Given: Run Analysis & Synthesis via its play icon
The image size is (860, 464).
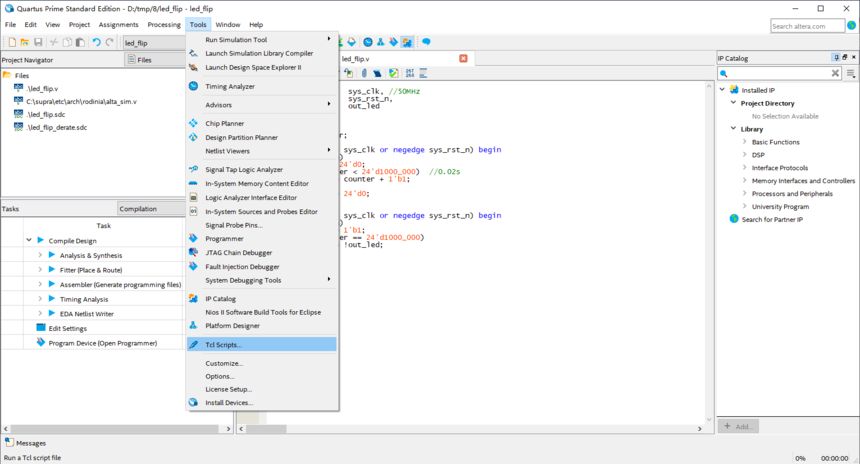Looking at the screenshot, I should 52,255.
